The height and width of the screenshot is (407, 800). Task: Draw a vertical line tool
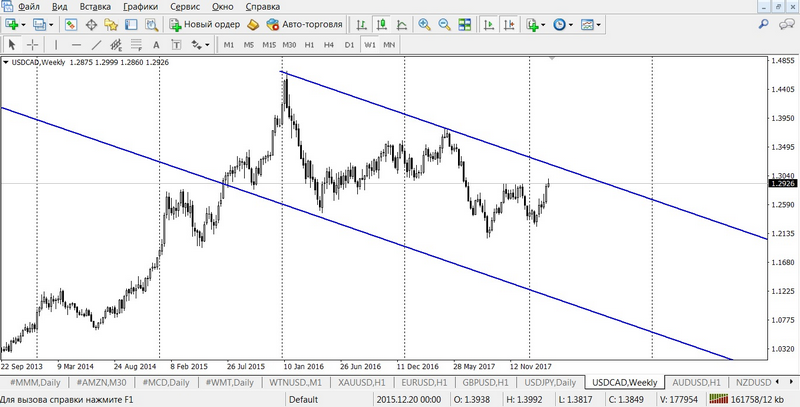pyautogui.click(x=55, y=44)
